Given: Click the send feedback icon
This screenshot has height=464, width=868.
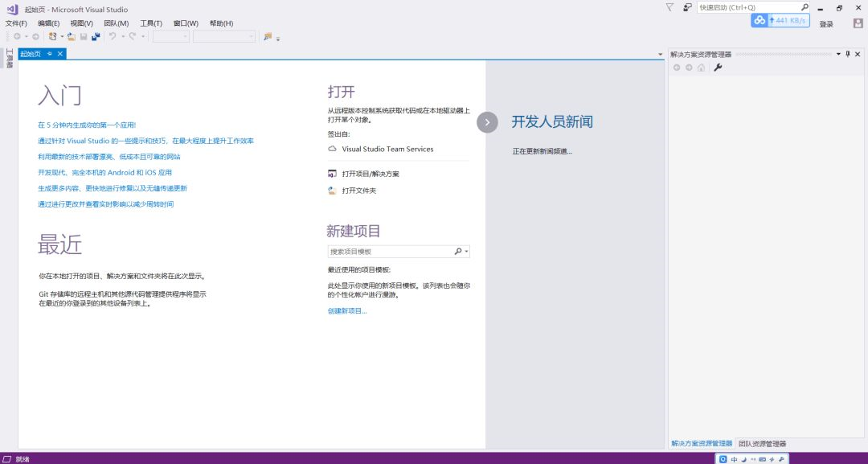Looking at the screenshot, I should [x=687, y=7].
